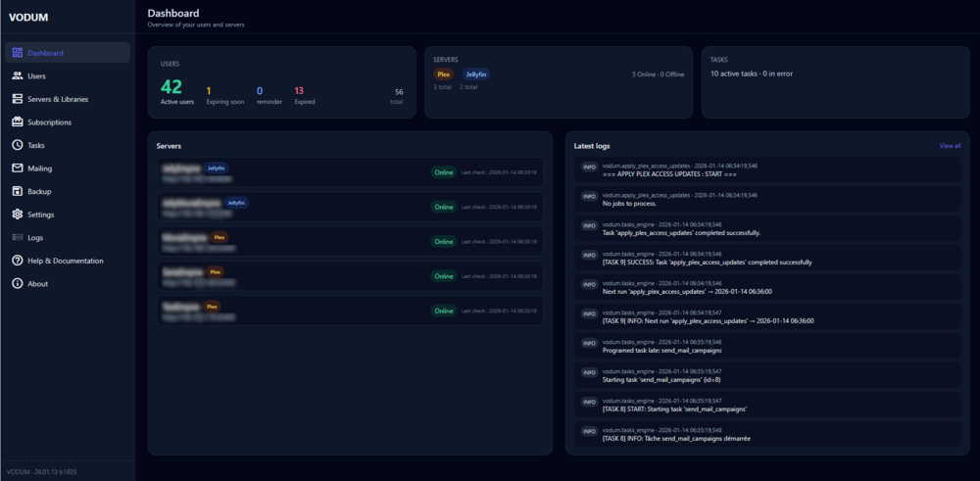980x481 pixels.
Task: Click log 'Task 'apply_plex_access_updates' completed successfully.'
Action: tap(681, 233)
